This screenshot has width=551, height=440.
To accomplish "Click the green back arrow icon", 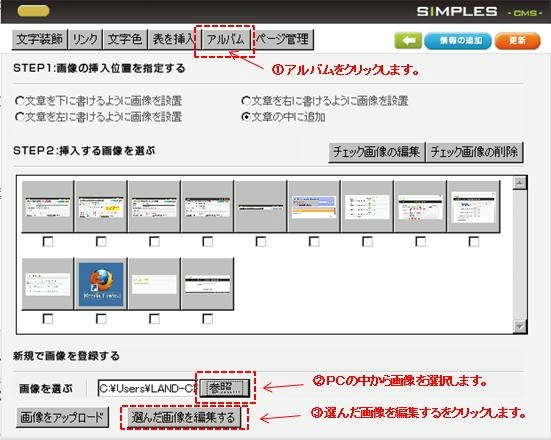I will coord(408,41).
